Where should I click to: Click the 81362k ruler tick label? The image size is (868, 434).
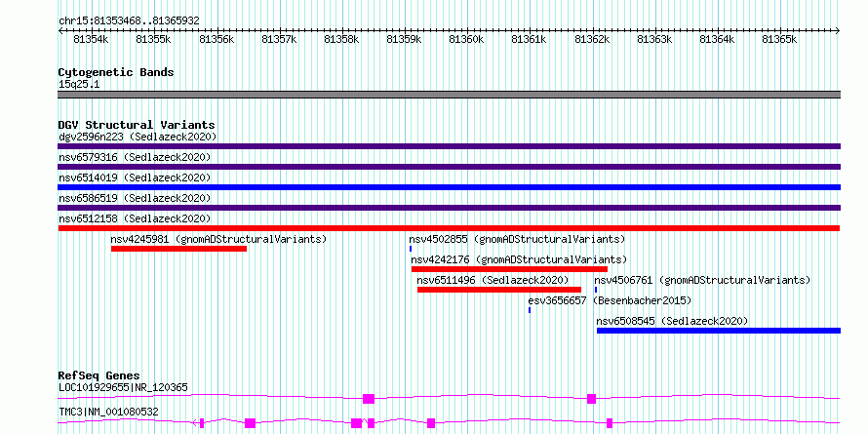click(592, 39)
